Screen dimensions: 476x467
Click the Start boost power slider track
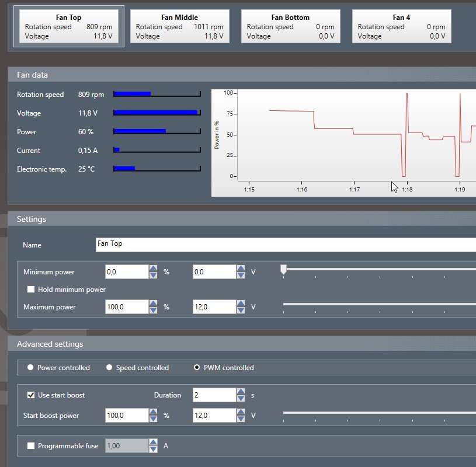380,413
